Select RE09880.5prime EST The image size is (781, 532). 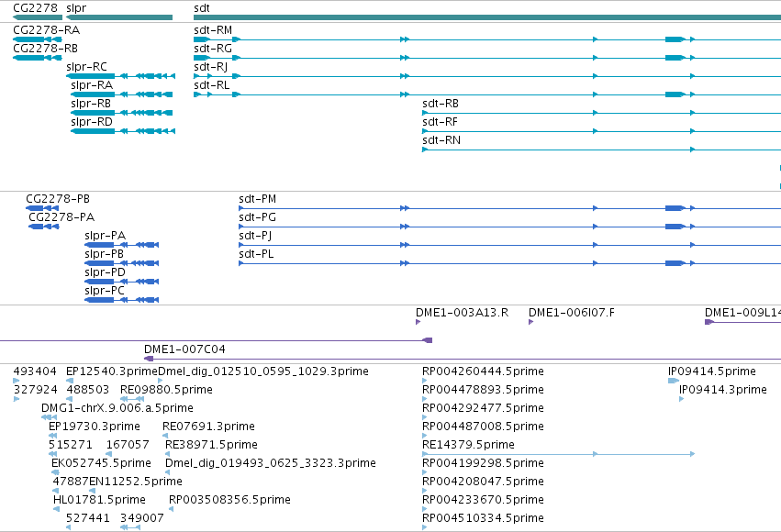[x=132, y=399]
